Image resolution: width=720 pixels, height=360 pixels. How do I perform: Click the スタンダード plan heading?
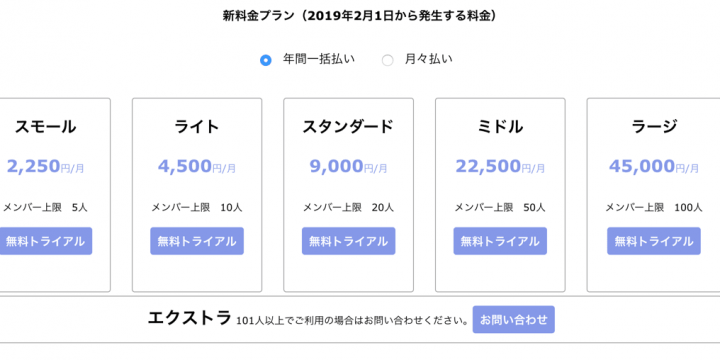point(348,127)
